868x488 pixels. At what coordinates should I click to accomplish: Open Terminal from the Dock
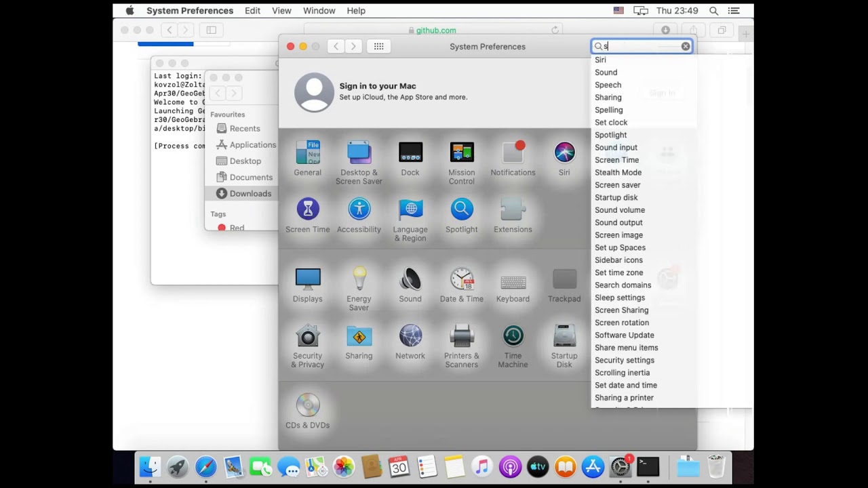pyautogui.click(x=648, y=467)
